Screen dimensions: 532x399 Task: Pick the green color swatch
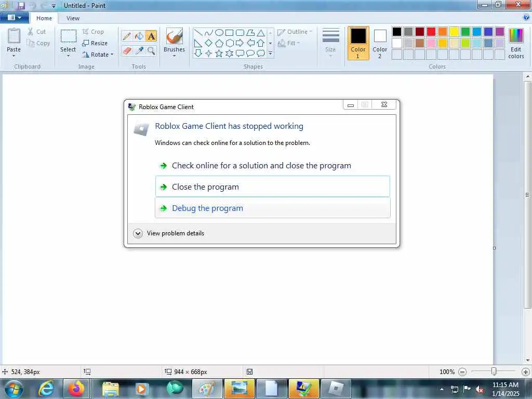point(465,32)
